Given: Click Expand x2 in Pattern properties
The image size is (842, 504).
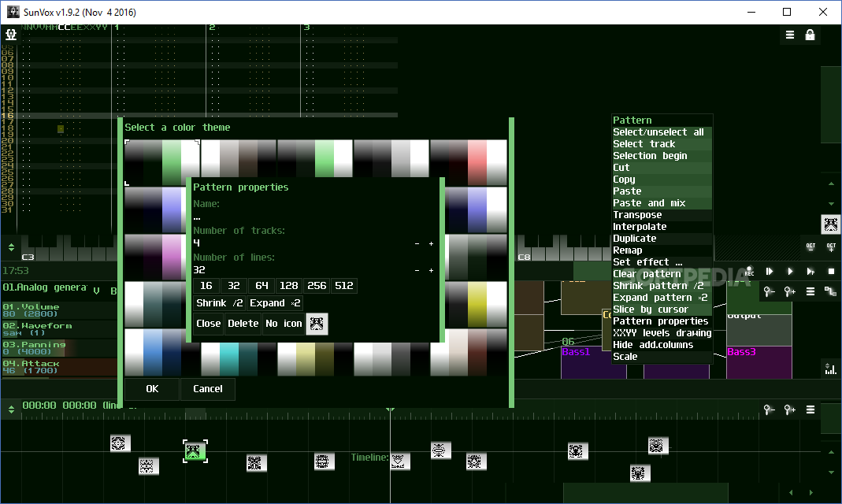Looking at the screenshot, I should coord(275,302).
